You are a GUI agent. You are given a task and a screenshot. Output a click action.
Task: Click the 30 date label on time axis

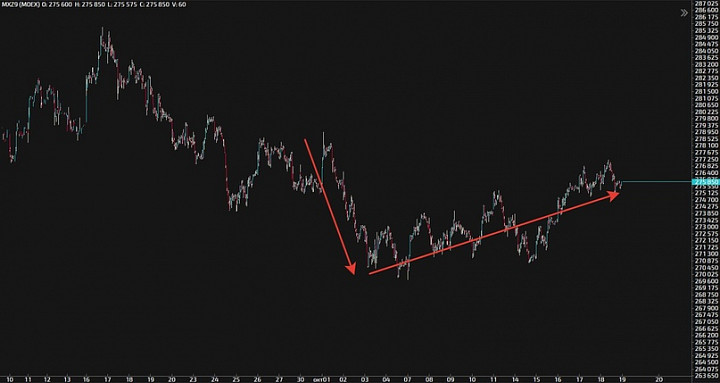[300, 379]
